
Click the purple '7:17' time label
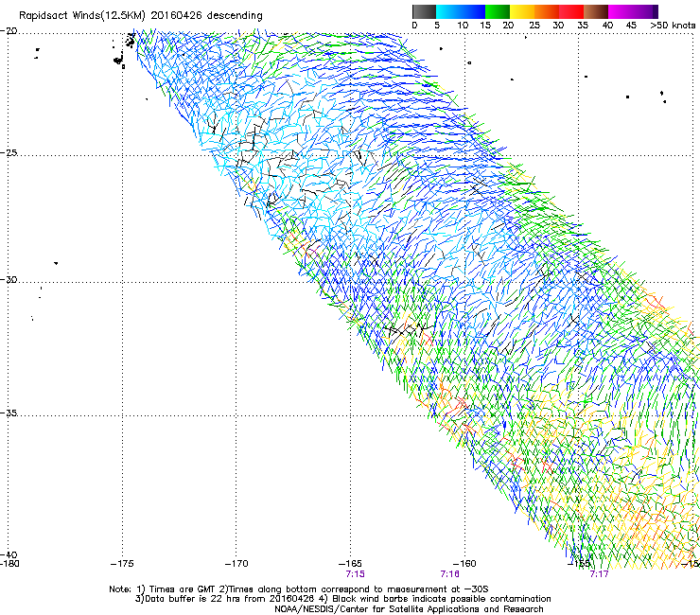599,574
